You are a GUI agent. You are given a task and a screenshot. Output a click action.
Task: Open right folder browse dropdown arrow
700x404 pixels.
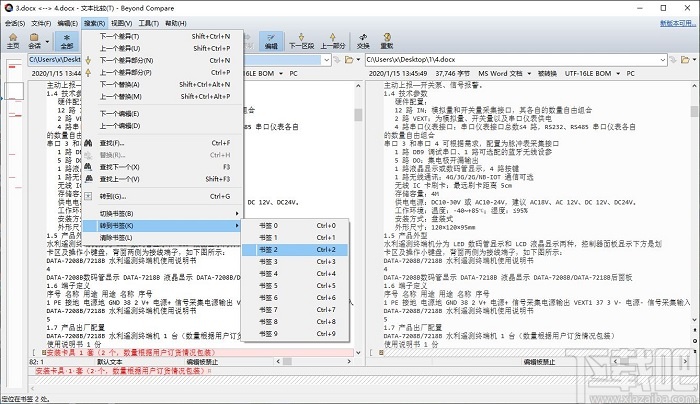pos(695,60)
